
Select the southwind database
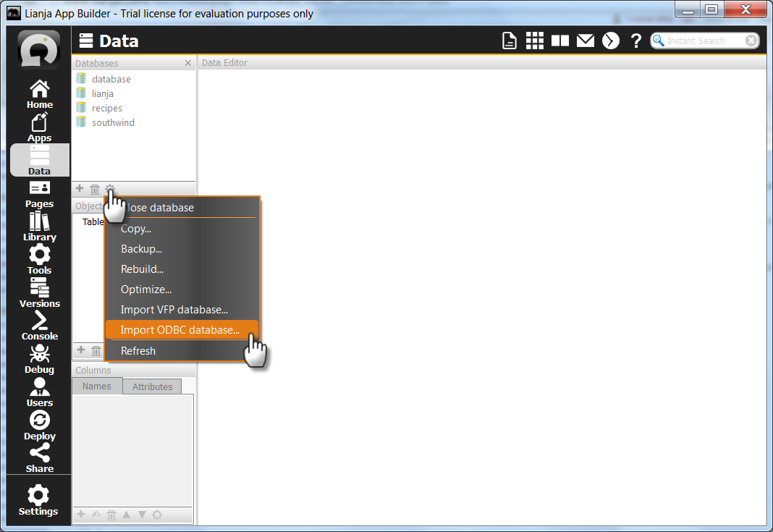point(113,123)
